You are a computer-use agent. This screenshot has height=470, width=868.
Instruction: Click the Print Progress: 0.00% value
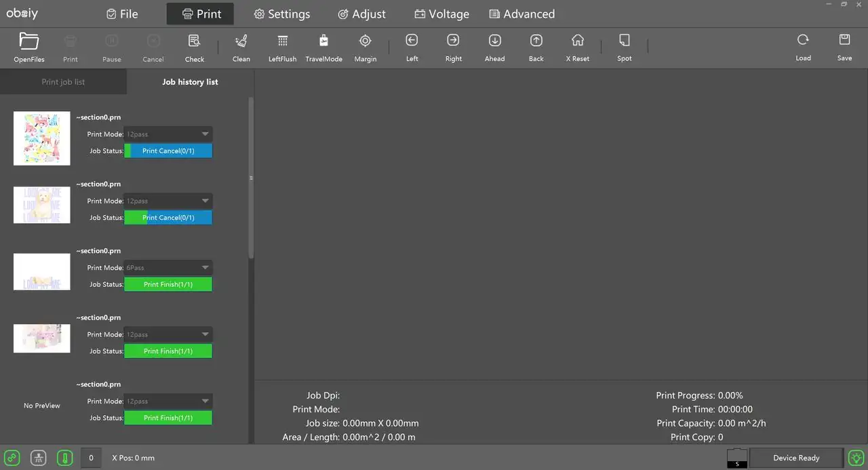[730, 395]
